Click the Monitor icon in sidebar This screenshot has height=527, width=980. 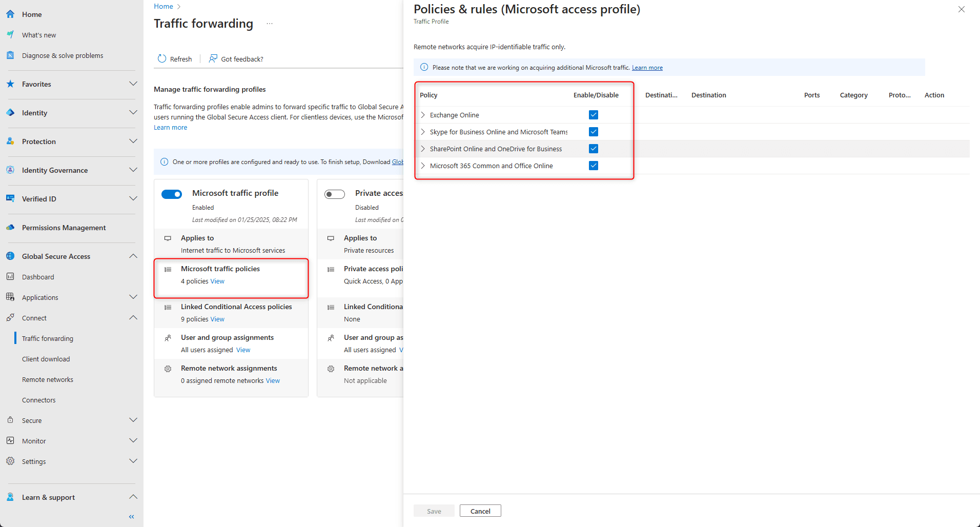pos(10,440)
